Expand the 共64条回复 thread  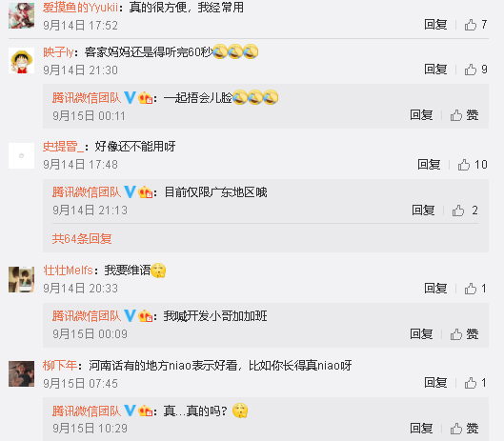coord(82,239)
